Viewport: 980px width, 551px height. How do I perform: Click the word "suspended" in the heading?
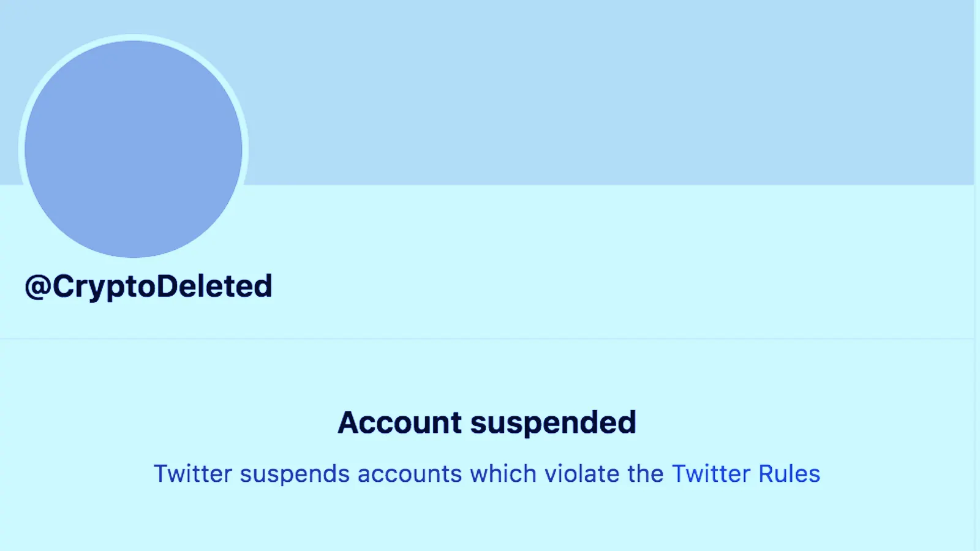click(x=553, y=424)
